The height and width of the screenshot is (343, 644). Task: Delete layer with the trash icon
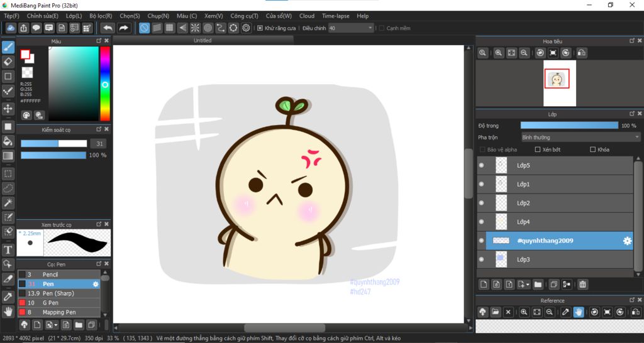(582, 284)
